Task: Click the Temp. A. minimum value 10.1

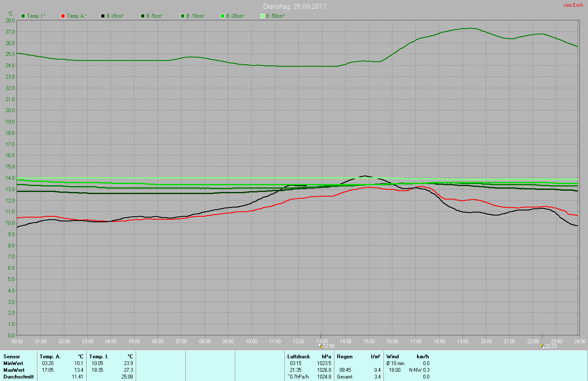Action: point(79,363)
